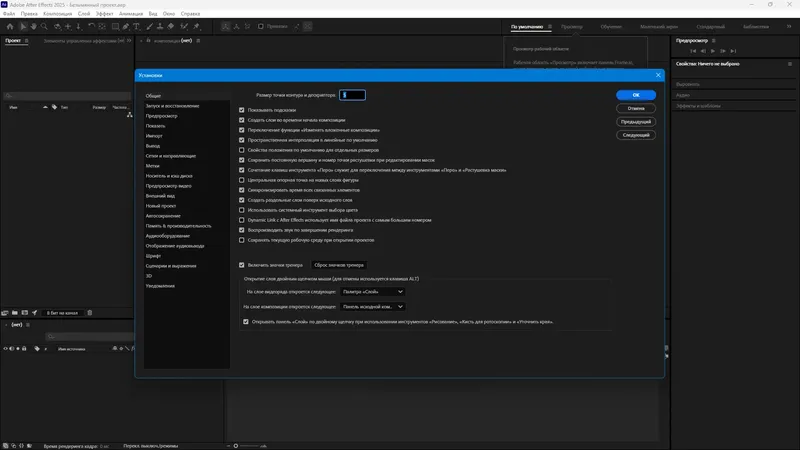Select the Clone Stamp tool
This screenshot has width=800, height=450.
coord(160,27)
